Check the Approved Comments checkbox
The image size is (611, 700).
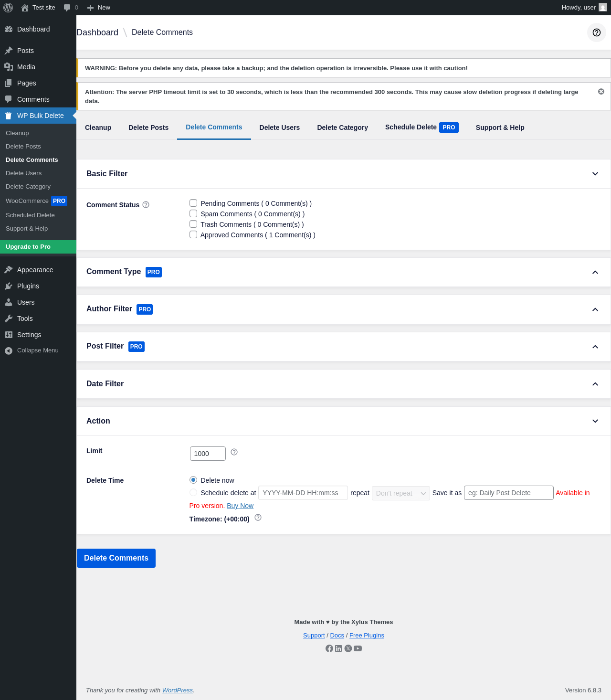coord(193,234)
